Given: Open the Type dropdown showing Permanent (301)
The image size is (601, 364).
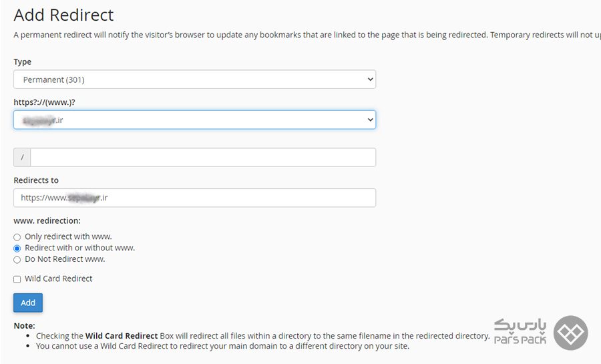Looking at the screenshot, I should coord(195,79).
